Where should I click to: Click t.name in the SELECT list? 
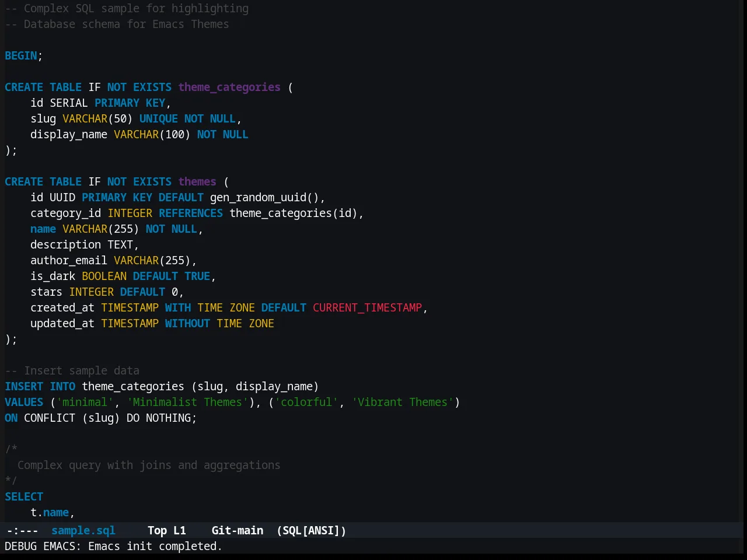(50, 512)
